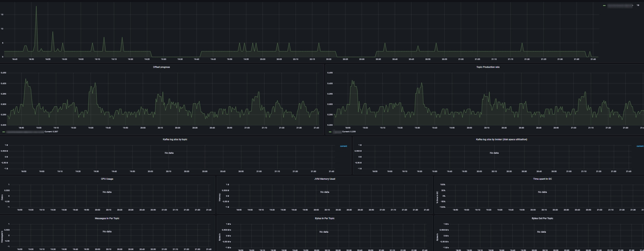
Task: Click Offset progress legend color line
Action: pyautogui.click(x=4, y=132)
